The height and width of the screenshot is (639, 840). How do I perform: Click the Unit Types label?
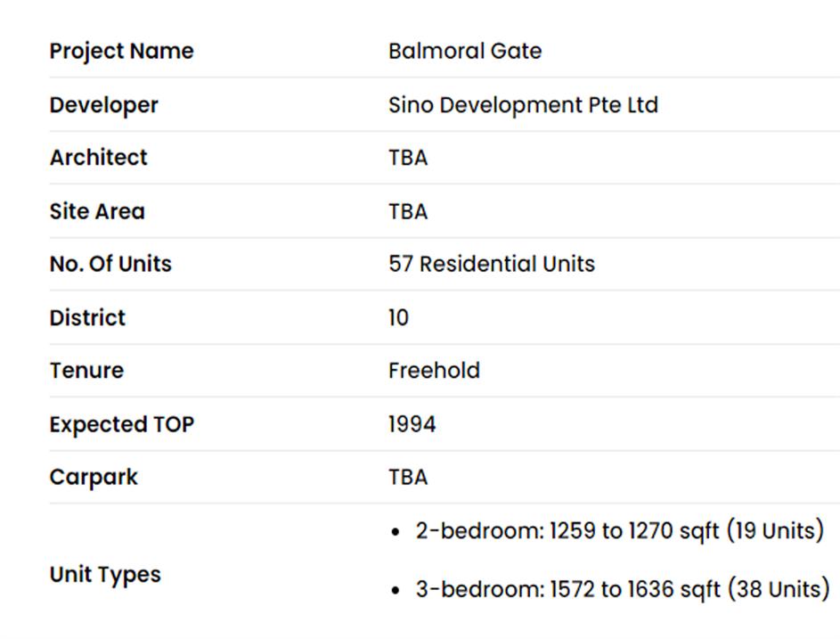click(105, 574)
